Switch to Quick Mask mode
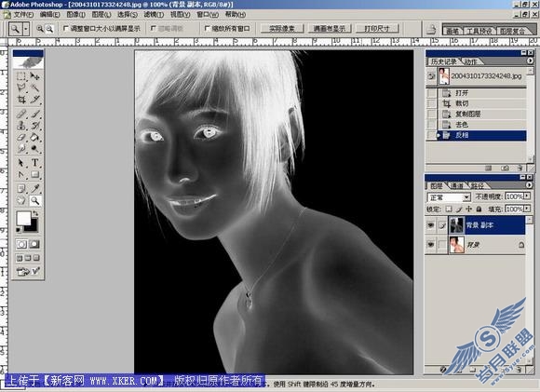This screenshot has height=392, width=540. point(34,244)
